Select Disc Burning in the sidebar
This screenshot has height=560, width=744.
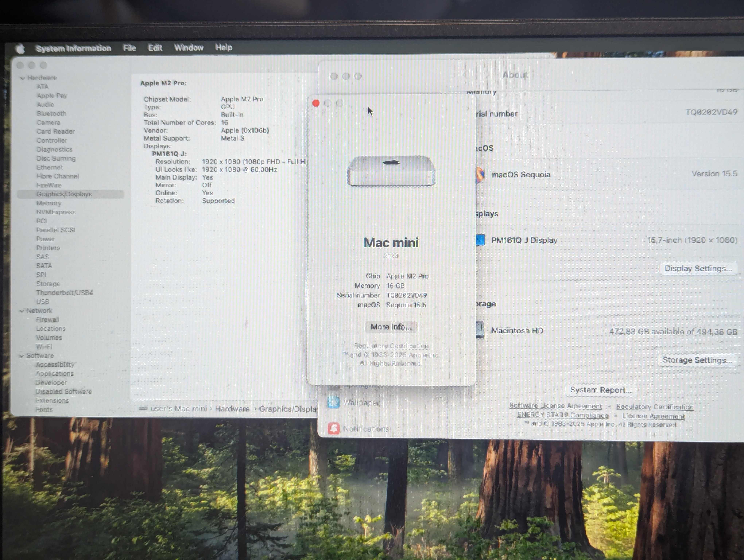(56, 158)
